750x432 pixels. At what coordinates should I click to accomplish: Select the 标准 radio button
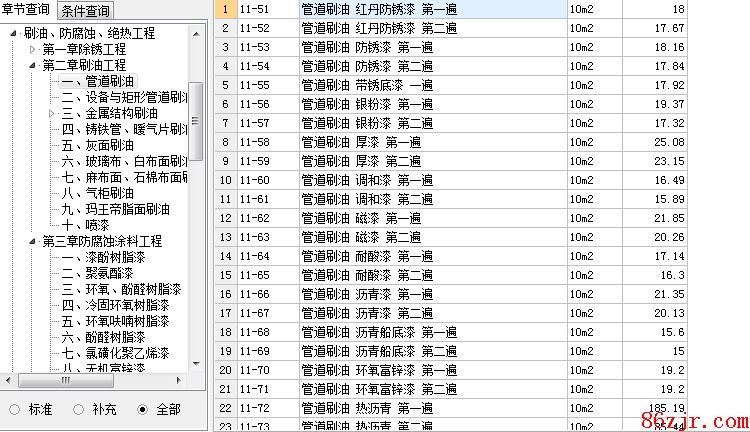tap(13, 409)
